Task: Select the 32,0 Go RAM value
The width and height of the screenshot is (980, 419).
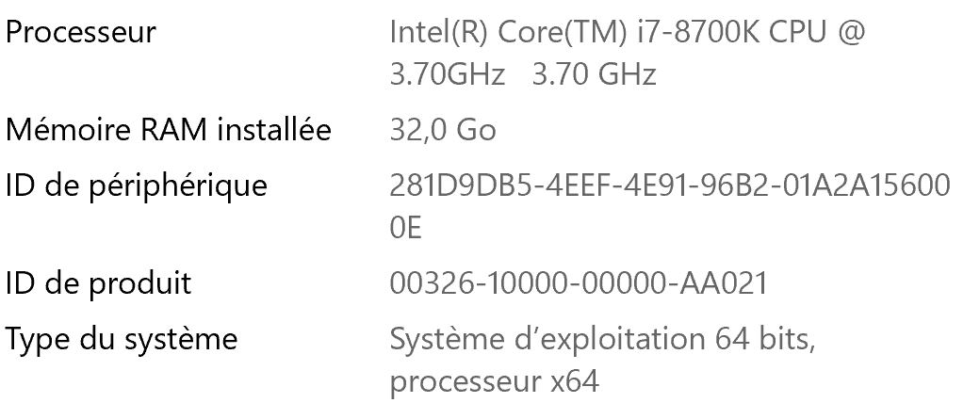Action: pos(442,130)
